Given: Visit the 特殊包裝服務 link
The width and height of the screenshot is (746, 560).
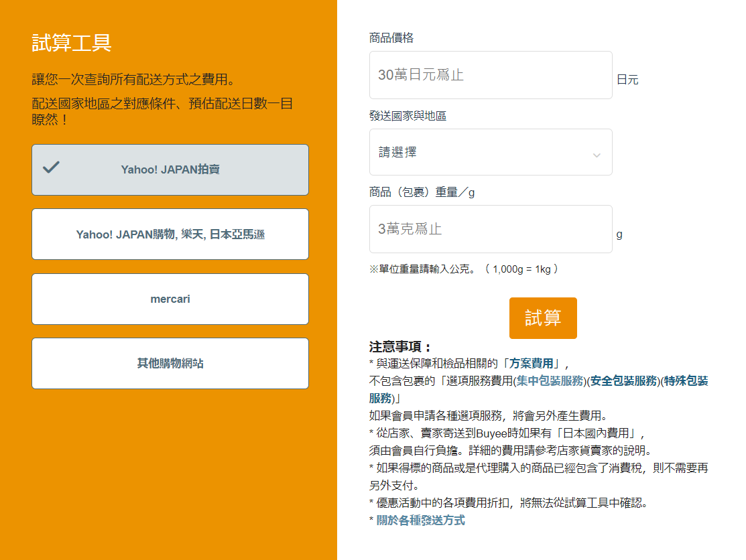Looking at the screenshot, I should click(686, 381).
